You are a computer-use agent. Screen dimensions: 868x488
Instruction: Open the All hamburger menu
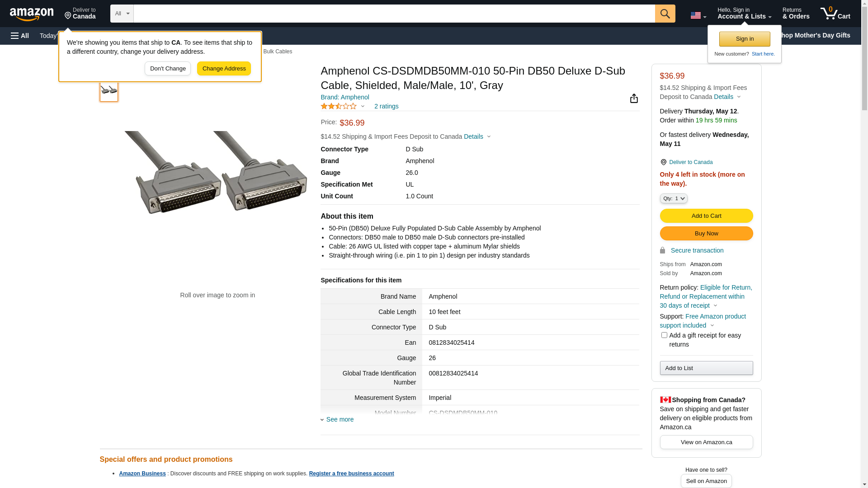20,36
